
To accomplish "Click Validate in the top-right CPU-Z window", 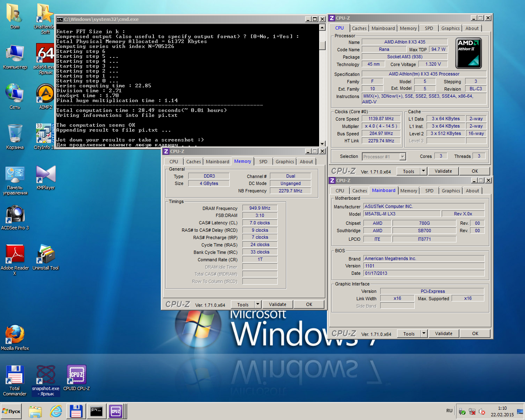I will click(443, 171).
